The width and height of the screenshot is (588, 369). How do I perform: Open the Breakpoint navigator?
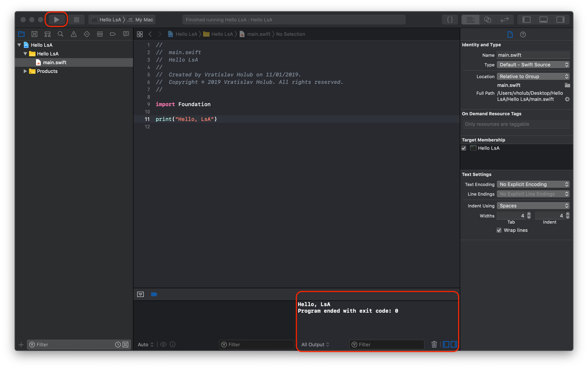coord(113,34)
